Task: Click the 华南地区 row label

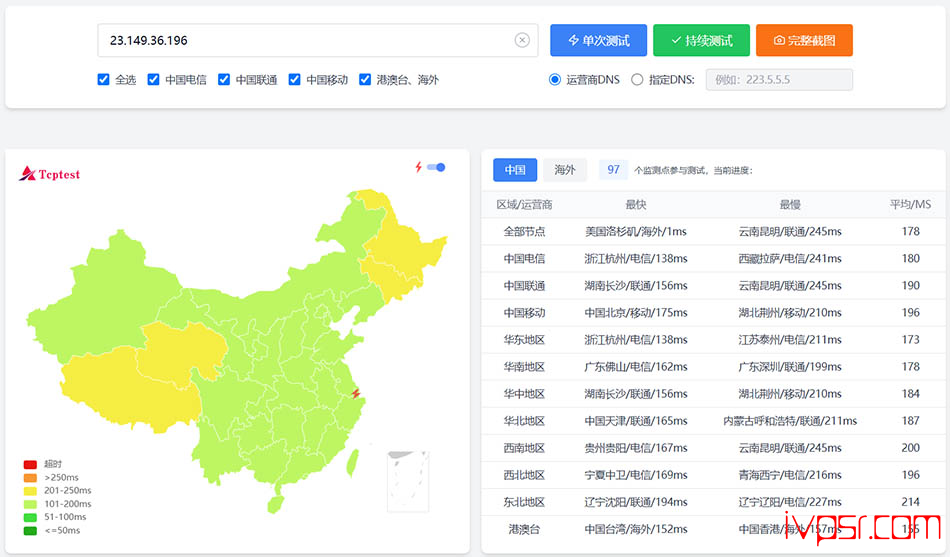Action: pyautogui.click(x=524, y=367)
